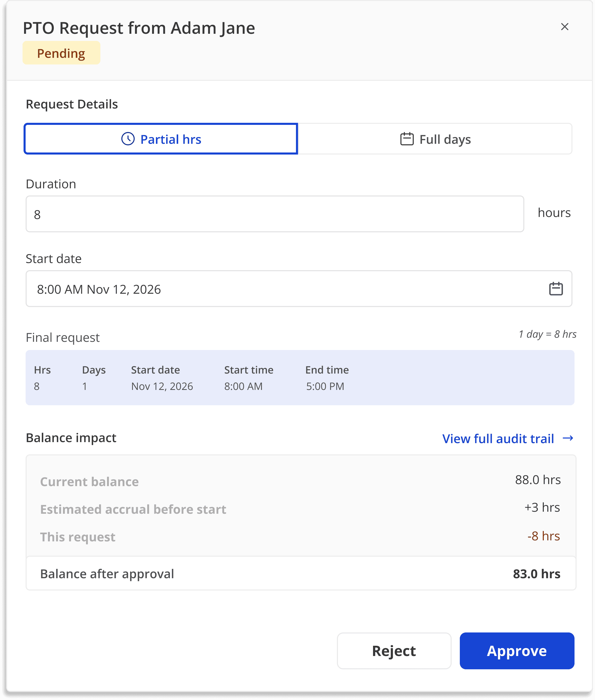Click the Current balance 88.0 hrs value
Viewport: 595px width, 700px height.
[537, 480]
